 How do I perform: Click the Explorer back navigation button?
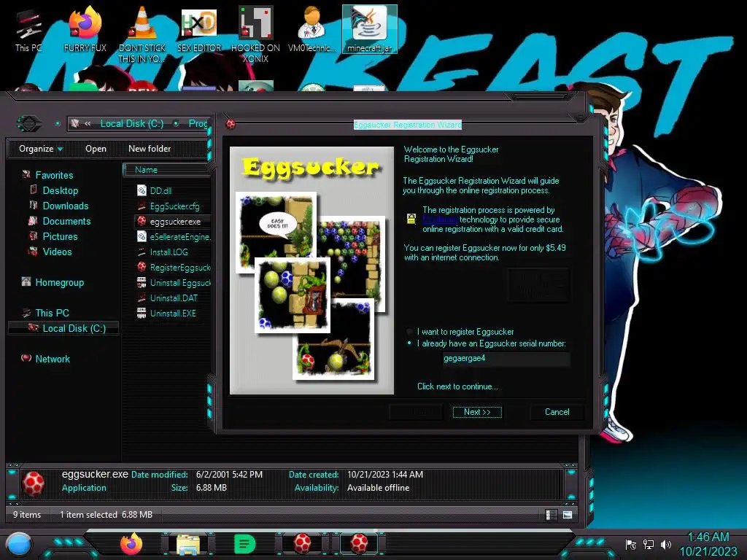coord(29,124)
